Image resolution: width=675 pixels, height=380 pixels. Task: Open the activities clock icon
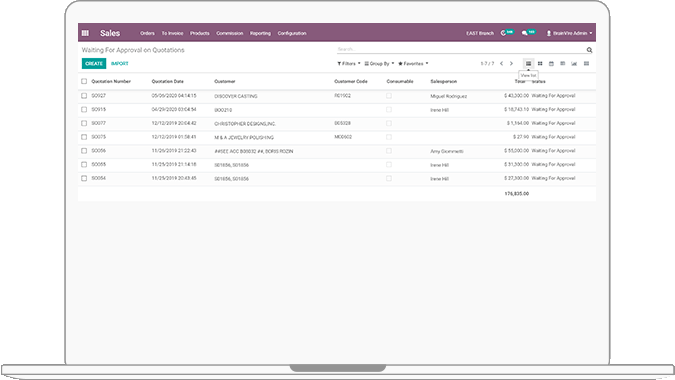pyautogui.click(x=507, y=33)
